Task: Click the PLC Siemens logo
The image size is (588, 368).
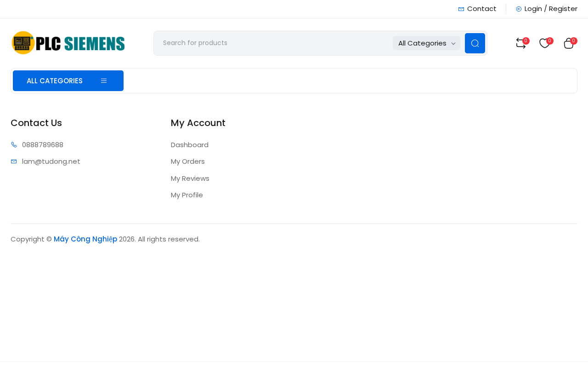Action: pyautogui.click(x=68, y=43)
